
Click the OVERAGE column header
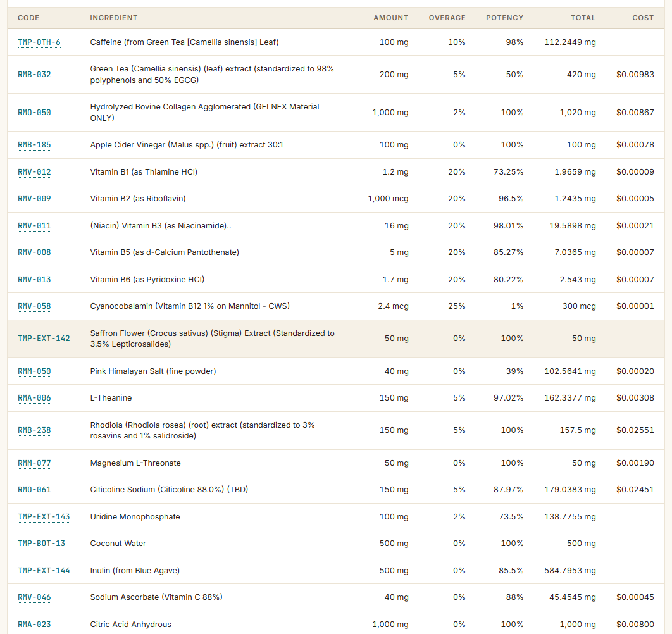[447, 18]
